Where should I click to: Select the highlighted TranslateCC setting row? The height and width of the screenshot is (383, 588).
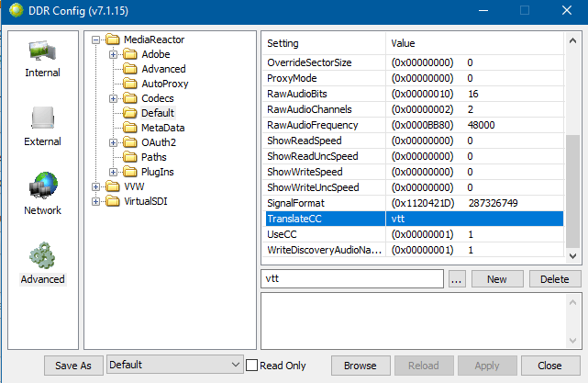[x=415, y=219]
